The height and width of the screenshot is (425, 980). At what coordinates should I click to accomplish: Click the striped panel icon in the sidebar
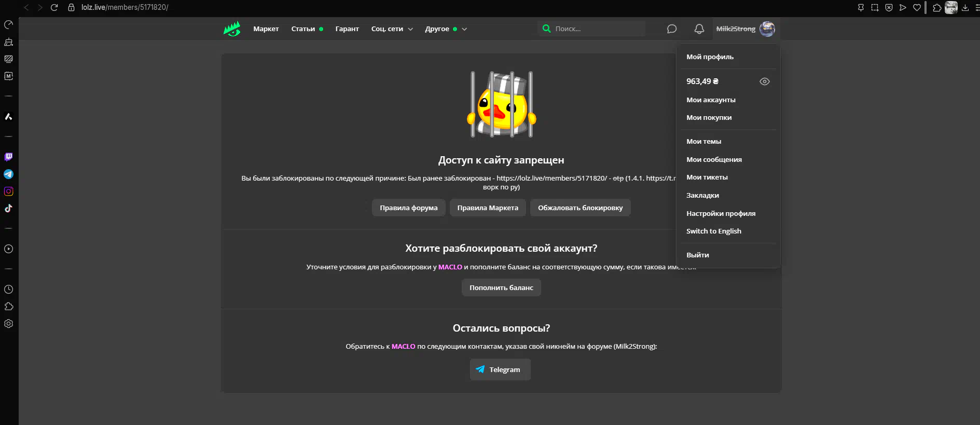pos(8,59)
